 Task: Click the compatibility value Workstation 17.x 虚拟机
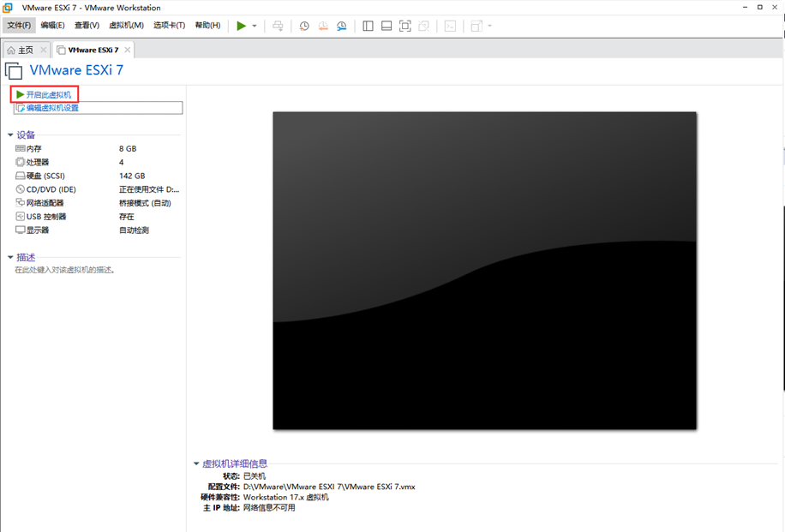point(286,497)
